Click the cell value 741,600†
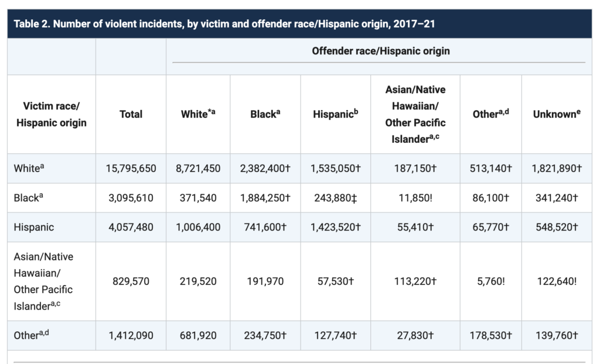 pyautogui.click(x=265, y=228)
